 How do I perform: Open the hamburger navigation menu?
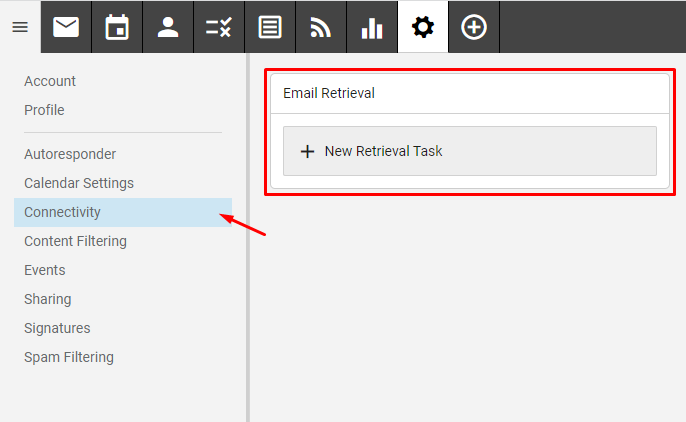(x=20, y=27)
